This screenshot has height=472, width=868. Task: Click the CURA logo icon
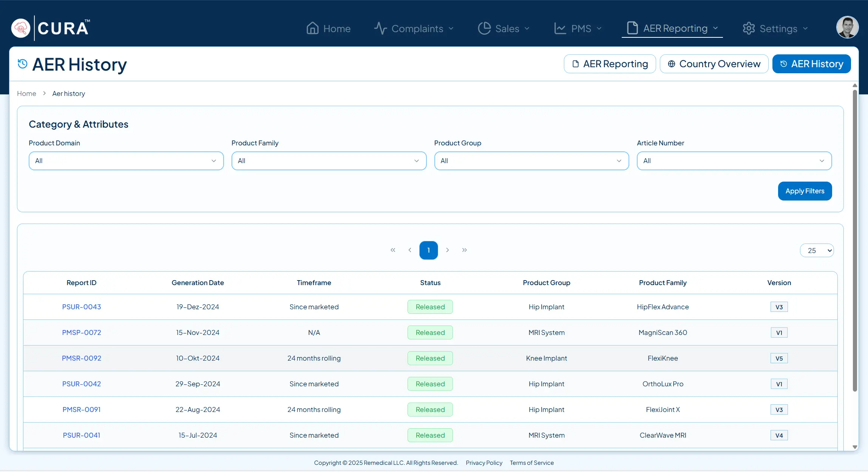[x=21, y=28]
